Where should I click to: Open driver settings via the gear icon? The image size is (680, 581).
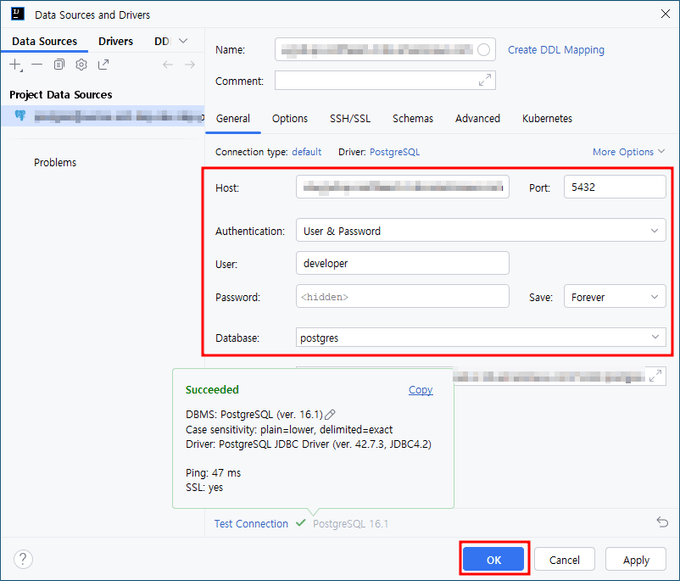[81, 64]
